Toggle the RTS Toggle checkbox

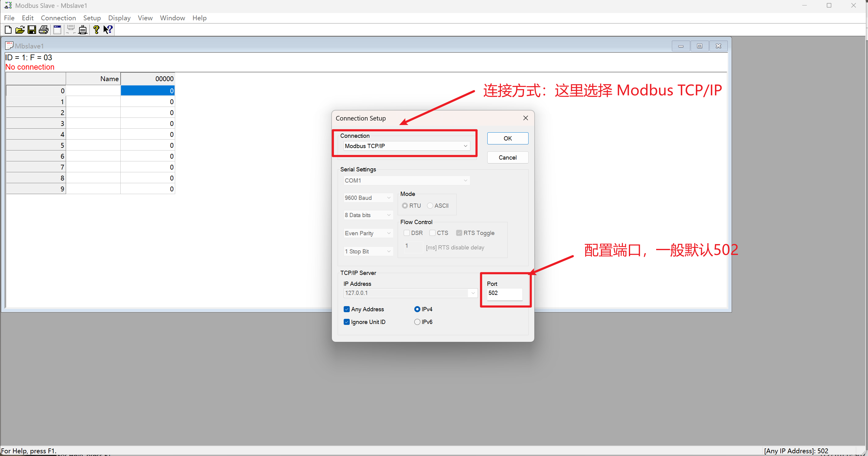(x=459, y=233)
